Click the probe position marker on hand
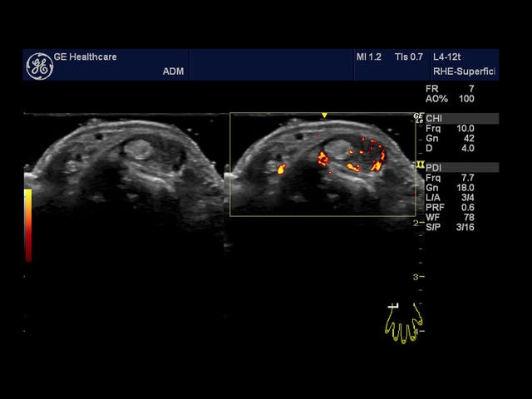The image size is (532, 399). [393, 306]
